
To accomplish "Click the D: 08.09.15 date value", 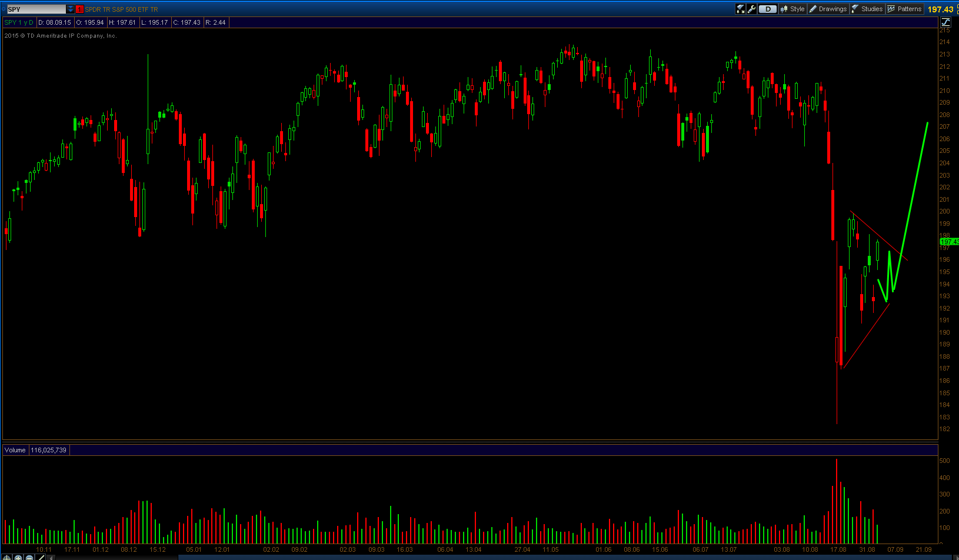I will click(55, 22).
